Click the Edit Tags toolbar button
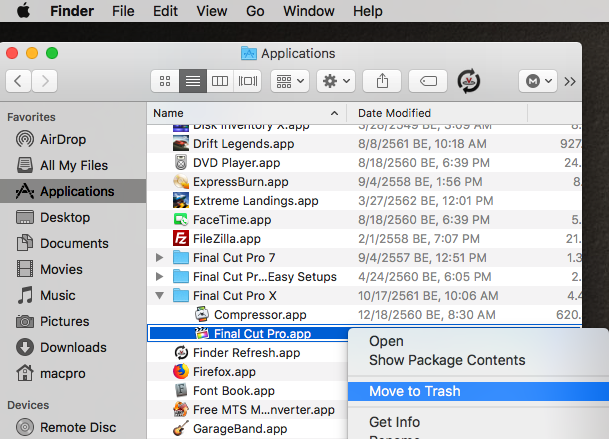This screenshot has height=439, width=609. click(x=428, y=81)
